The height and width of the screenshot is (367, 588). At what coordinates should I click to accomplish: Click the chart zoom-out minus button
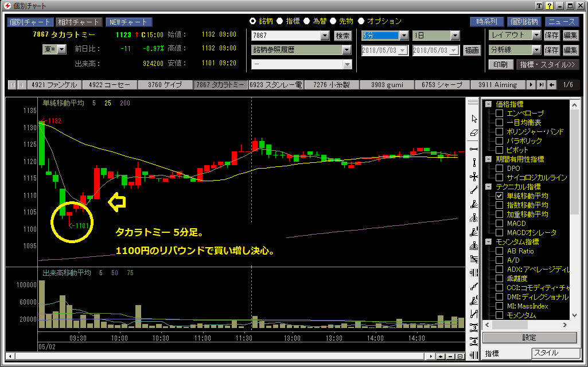[x=450, y=357]
